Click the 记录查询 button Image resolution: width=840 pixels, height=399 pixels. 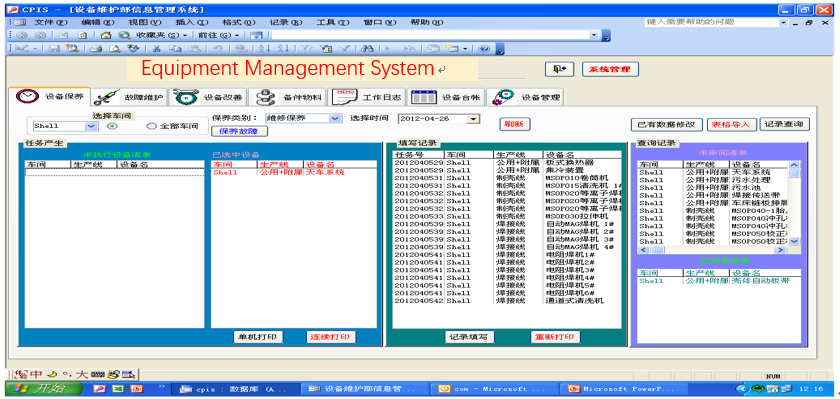(x=784, y=124)
